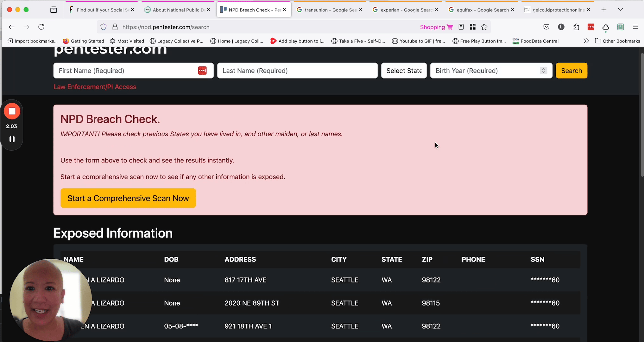Screen dimensions: 644x342
Task: Go forward using the browser forward arrow
Action: point(26,27)
